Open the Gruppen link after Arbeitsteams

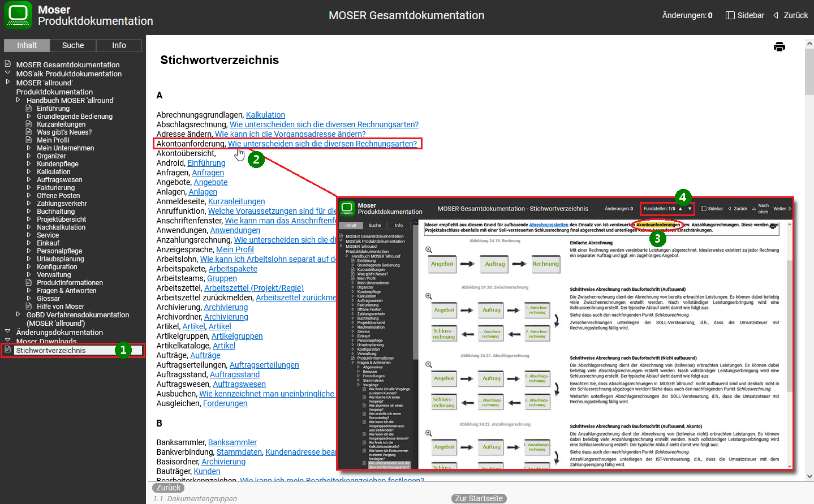(x=222, y=278)
